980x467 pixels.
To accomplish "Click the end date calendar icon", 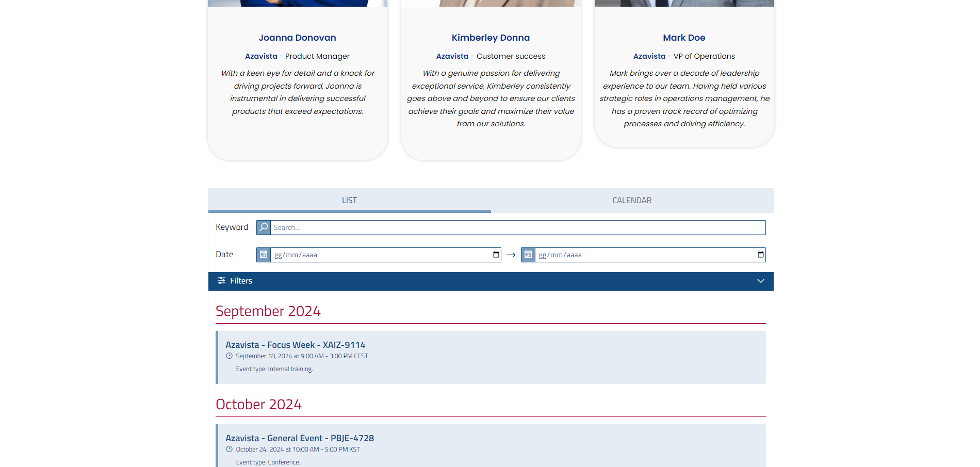I will click(528, 255).
